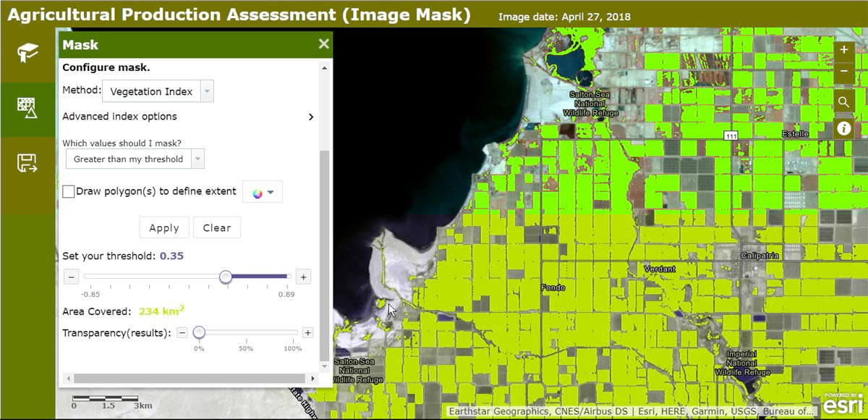Click the Area Covered 234 km² value

[x=161, y=311]
